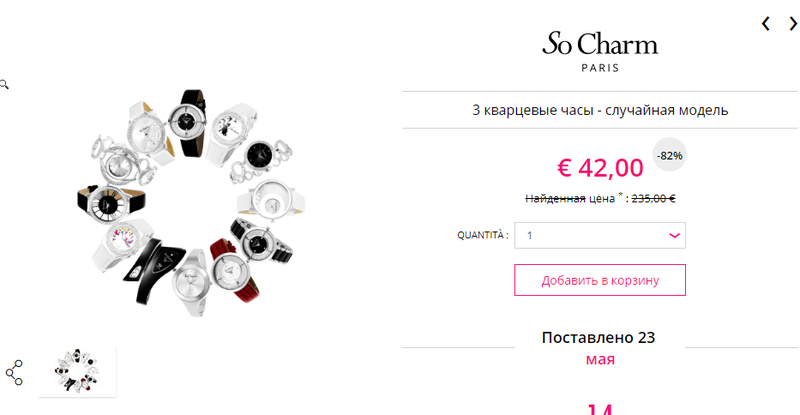The image size is (800, 415).
Task: Click the struck-through 235,00 € price
Action: (654, 199)
